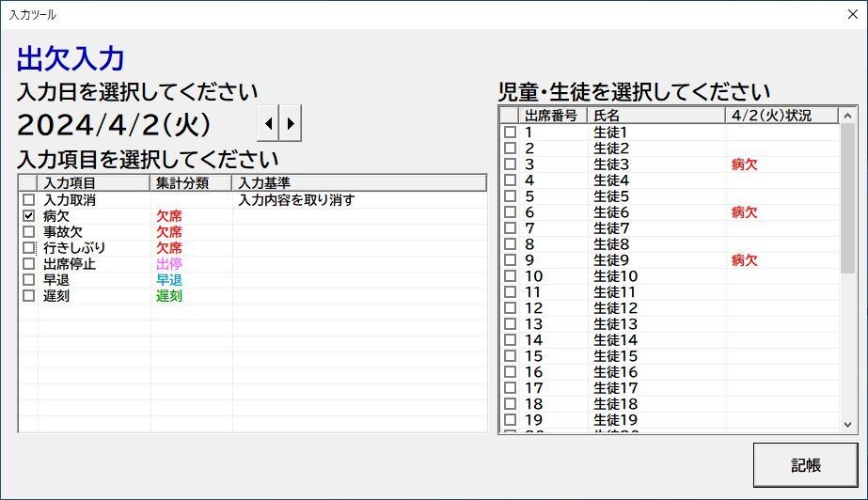Click 病欠 status of 生徒6
The width and height of the screenshot is (868, 500).
pos(744,212)
